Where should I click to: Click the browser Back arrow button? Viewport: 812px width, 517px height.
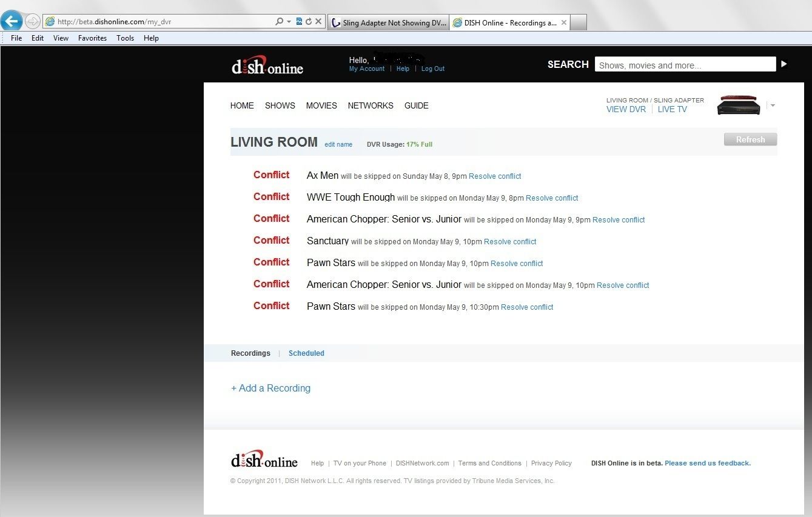(x=12, y=21)
